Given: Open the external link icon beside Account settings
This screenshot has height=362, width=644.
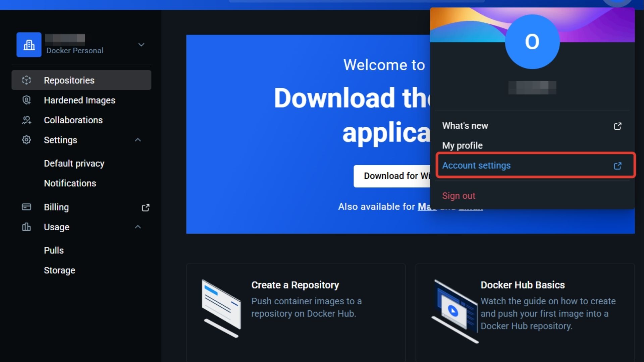Looking at the screenshot, I should click(618, 166).
